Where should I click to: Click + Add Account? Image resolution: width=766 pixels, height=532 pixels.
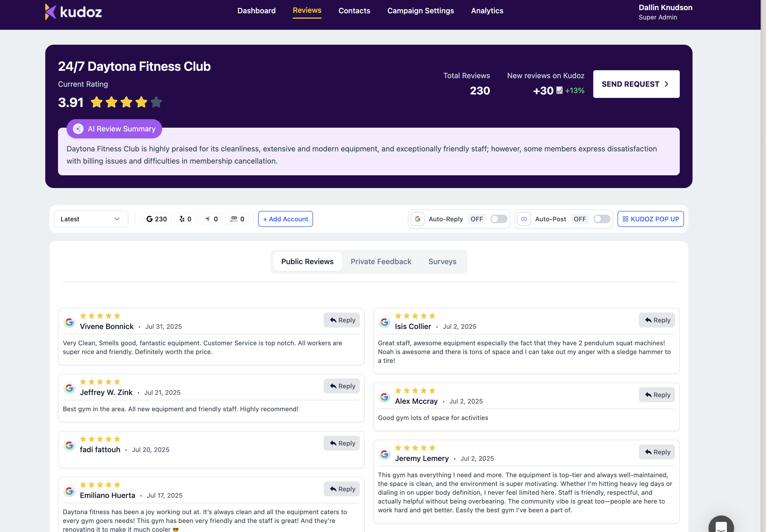286,219
